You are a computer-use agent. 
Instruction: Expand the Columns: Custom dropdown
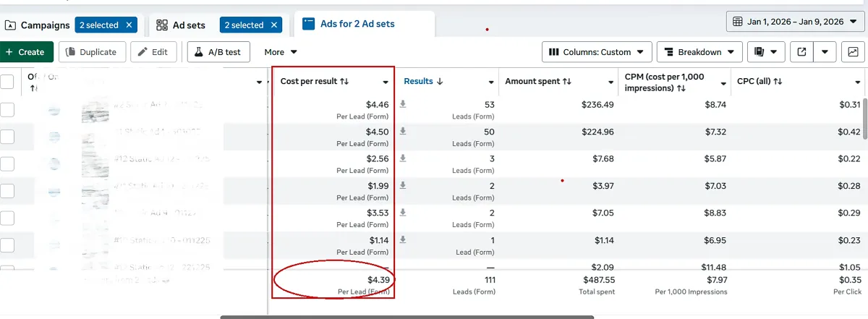pyautogui.click(x=596, y=52)
